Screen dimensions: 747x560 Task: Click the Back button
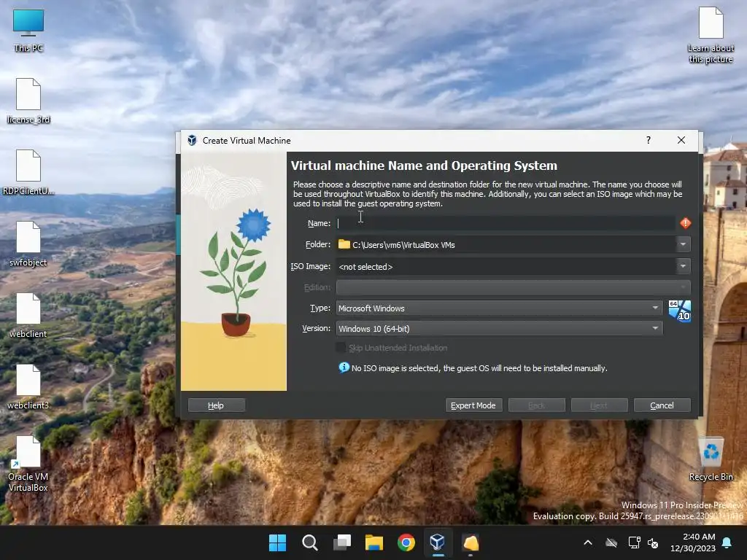pyautogui.click(x=536, y=405)
